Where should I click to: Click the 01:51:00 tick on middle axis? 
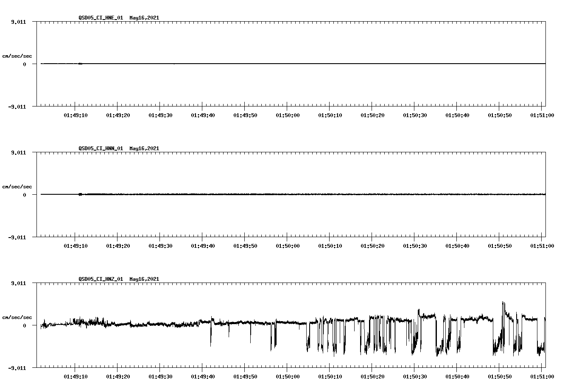[541, 244]
